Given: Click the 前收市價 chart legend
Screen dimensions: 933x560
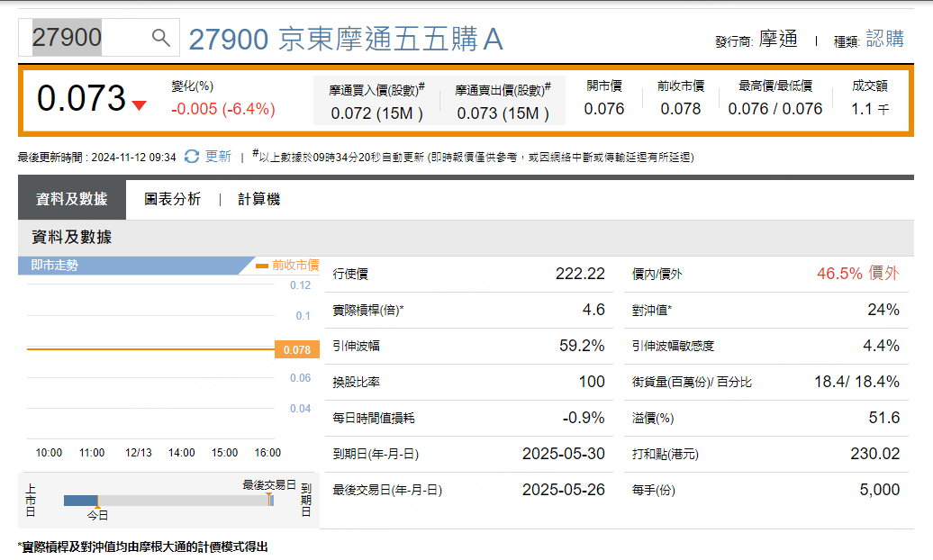Looking at the screenshot, I should point(288,265).
